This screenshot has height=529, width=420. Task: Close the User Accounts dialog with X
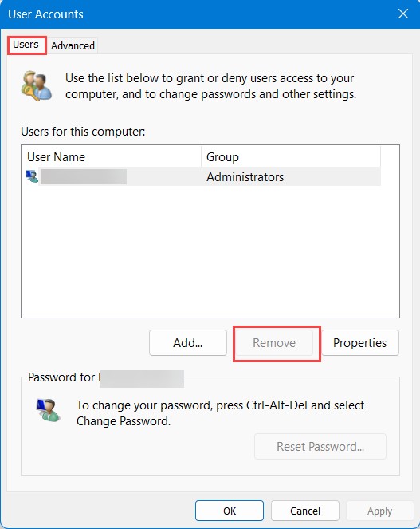pos(402,14)
